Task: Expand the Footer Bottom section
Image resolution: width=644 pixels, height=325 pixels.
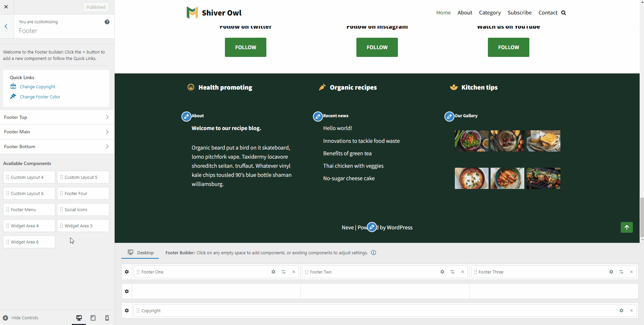Action: pyautogui.click(x=57, y=147)
